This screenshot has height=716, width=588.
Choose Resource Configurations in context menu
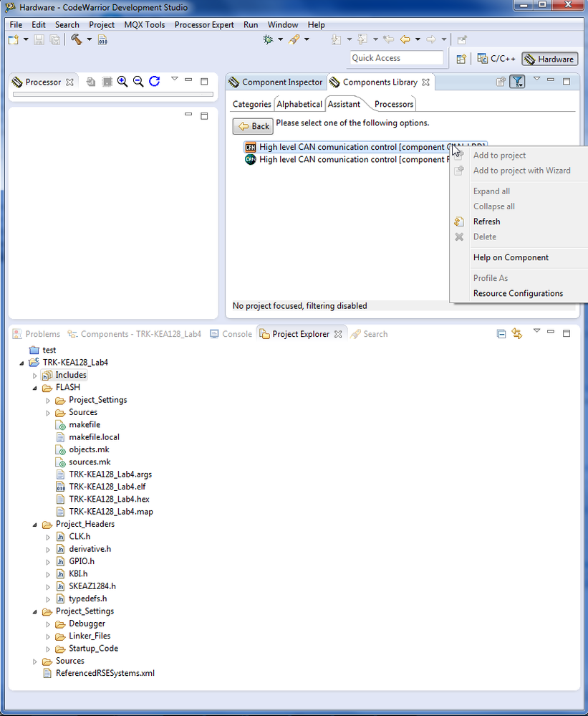(x=519, y=293)
